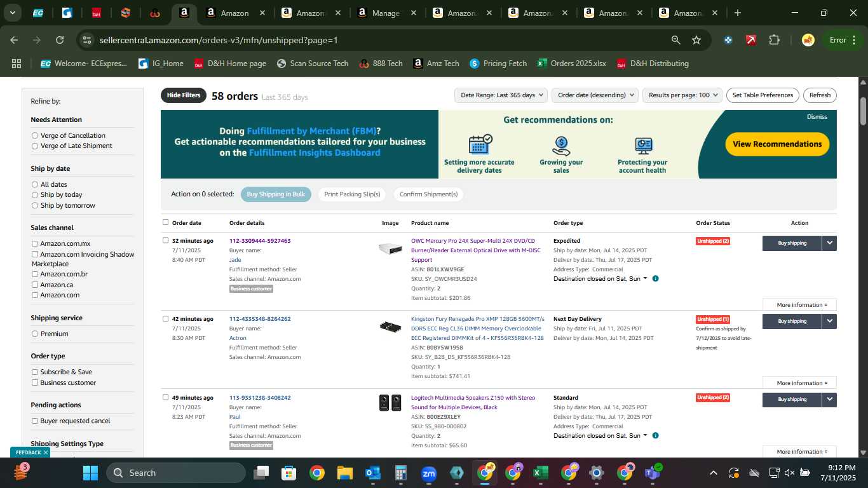
Task: Open the Chrome extensions puzzle icon
Action: click(x=774, y=40)
